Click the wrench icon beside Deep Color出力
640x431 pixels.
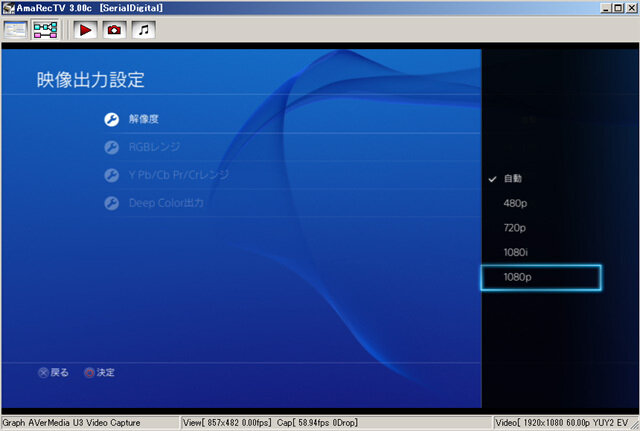coord(111,203)
